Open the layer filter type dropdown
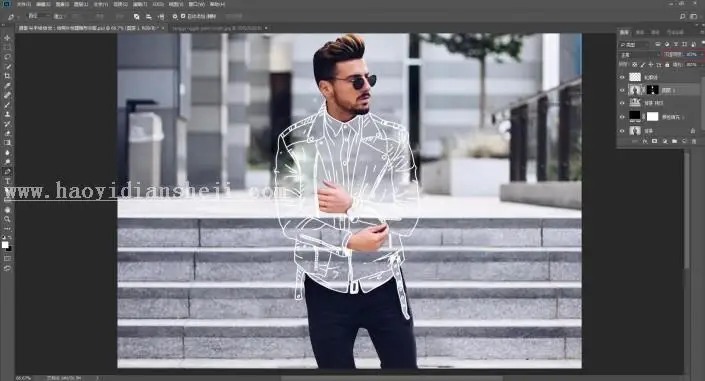The width and height of the screenshot is (705, 381). pyautogui.click(x=634, y=44)
